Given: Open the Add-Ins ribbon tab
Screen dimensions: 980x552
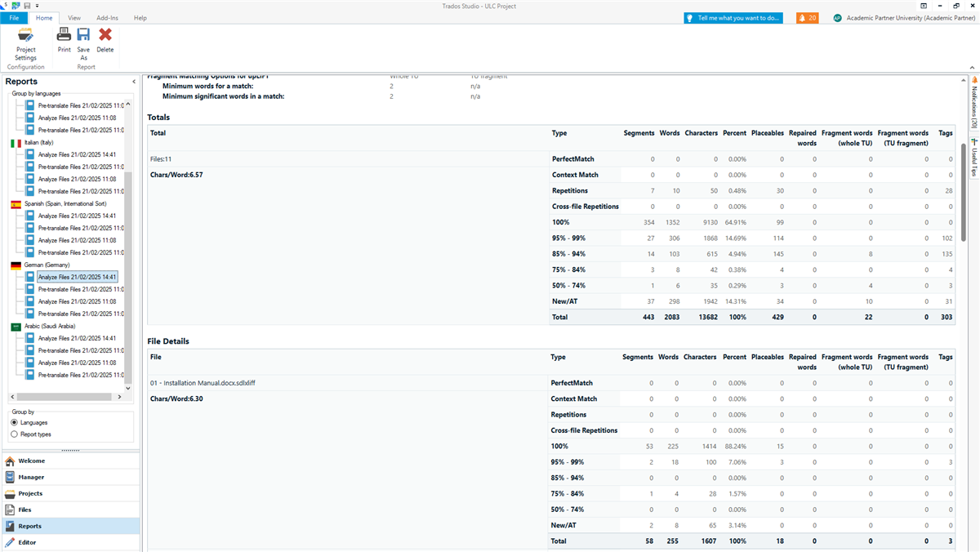Looking at the screenshot, I should tap(107, 17).
